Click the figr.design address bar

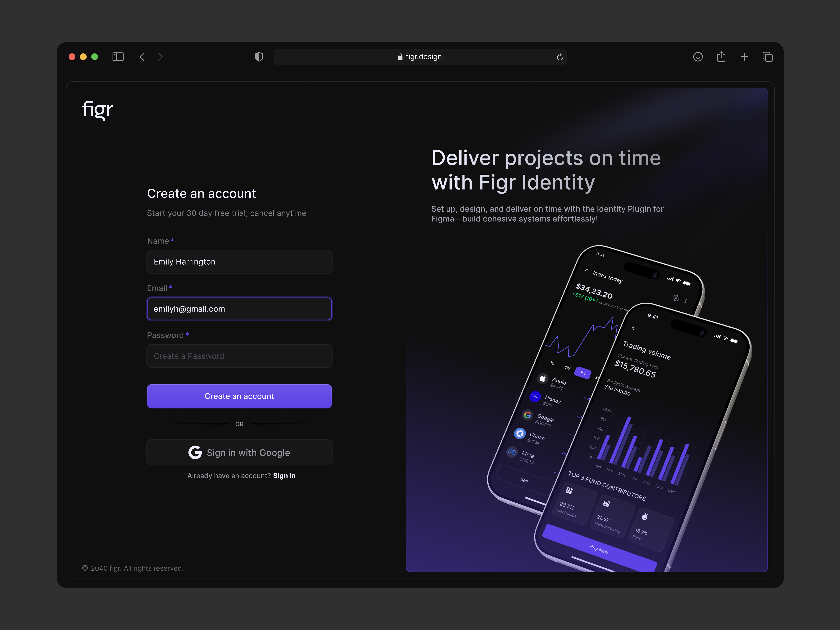pyautogui.click(x=420, y=57)
